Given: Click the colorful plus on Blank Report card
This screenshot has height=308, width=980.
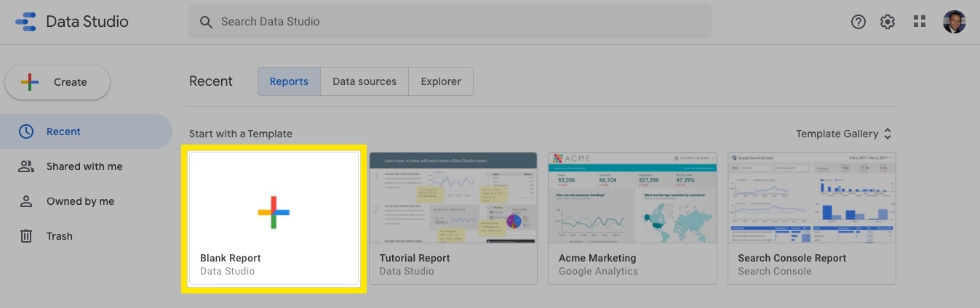Looking at the screenshot, I should (x=274, y=212).
